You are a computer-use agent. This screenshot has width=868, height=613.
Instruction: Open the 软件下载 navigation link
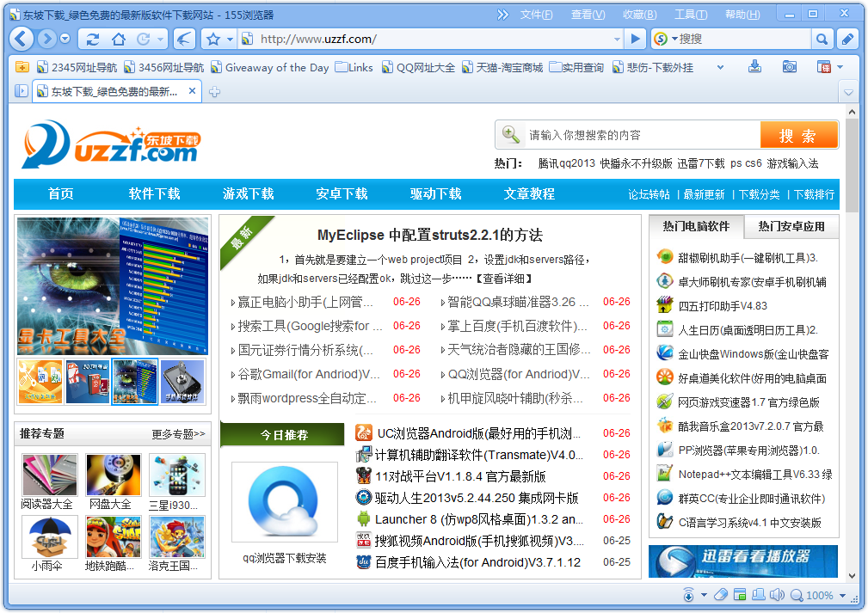(x=154, y=194)
